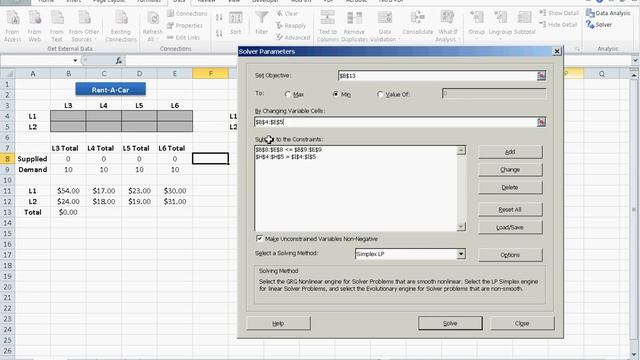The image size is (640, 360).
Task: Open the Sort dialog icon
Action: coord(236,23)
